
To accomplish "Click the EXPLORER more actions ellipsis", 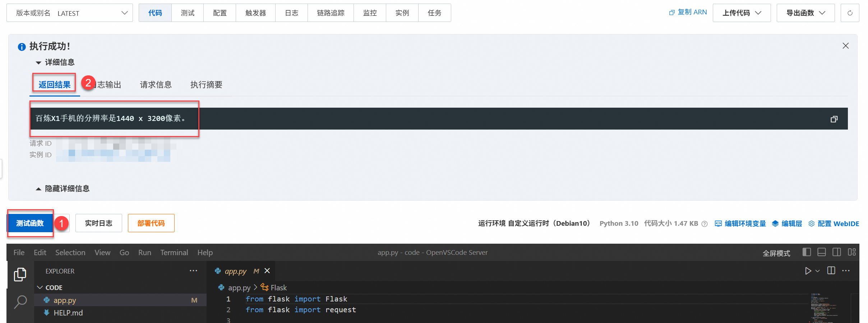I will coord(193,271).
